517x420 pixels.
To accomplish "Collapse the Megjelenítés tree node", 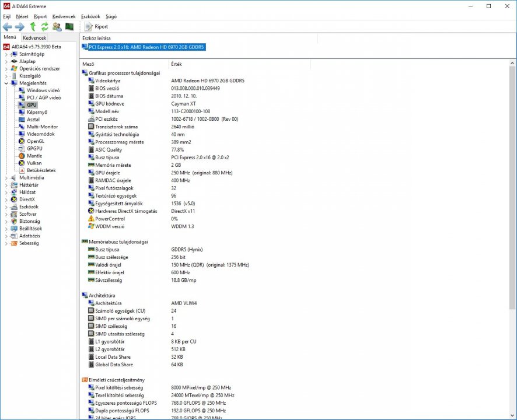I will (x=6, y=83).
